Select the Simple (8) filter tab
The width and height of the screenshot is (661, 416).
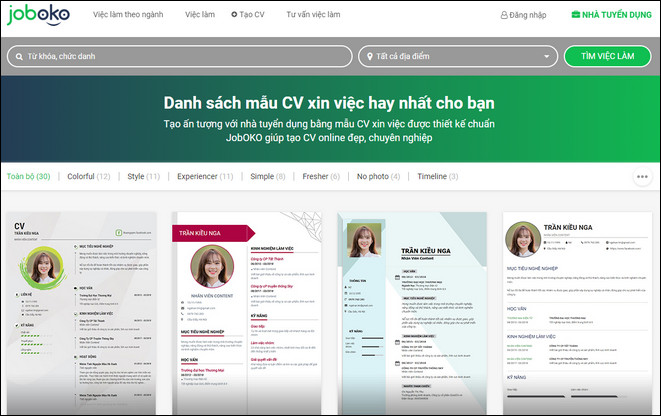click(268, 176)
